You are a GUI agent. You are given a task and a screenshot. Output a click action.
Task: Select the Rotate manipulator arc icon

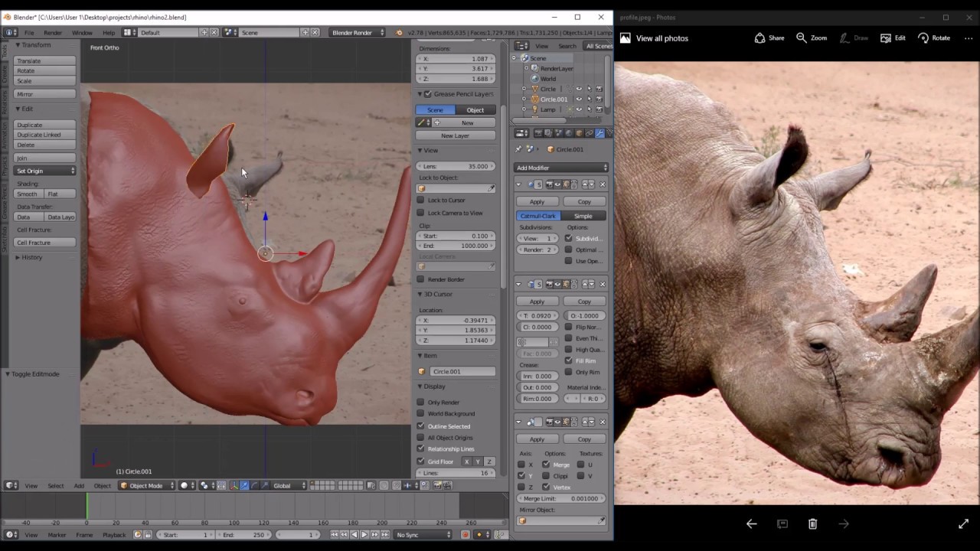pyautogui.click(x=255, y=485)
